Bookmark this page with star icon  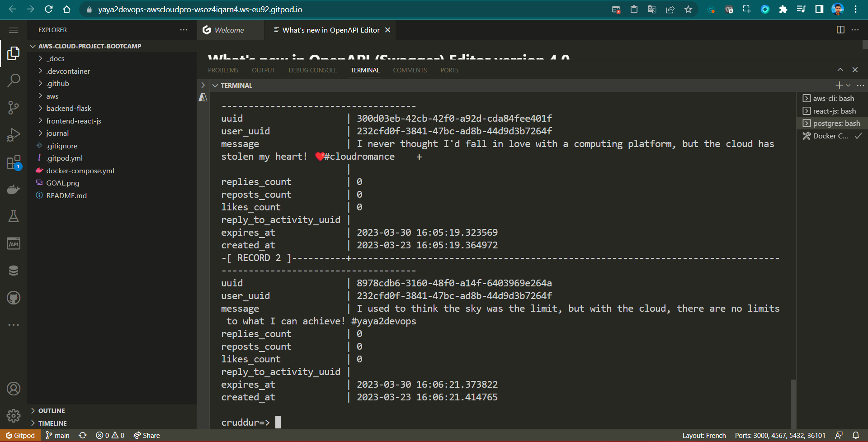pyautogui.click(x=688, y=9)
